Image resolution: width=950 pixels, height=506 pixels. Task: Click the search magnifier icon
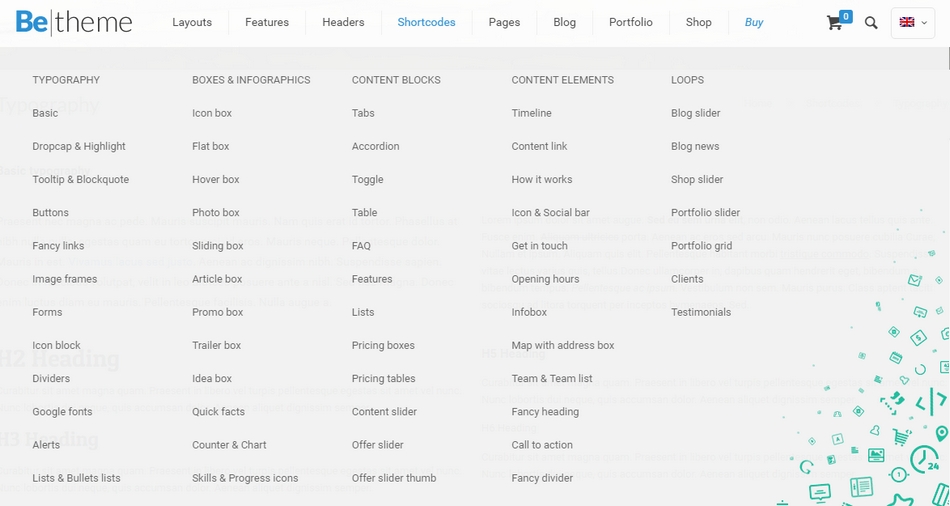[871, 23]
